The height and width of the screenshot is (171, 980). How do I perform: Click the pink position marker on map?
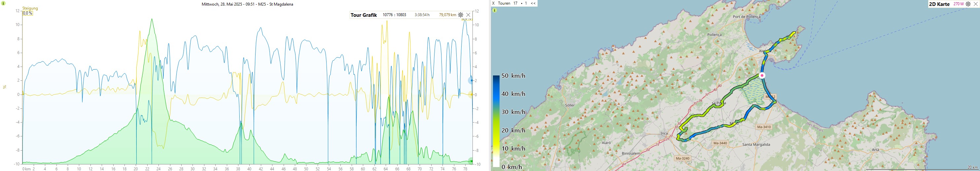tap(762, 76)
